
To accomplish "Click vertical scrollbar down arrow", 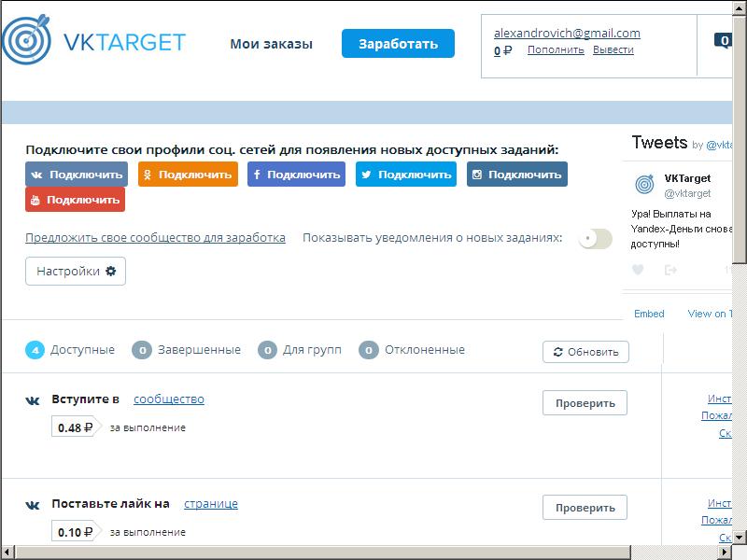I will pos(740,539).
